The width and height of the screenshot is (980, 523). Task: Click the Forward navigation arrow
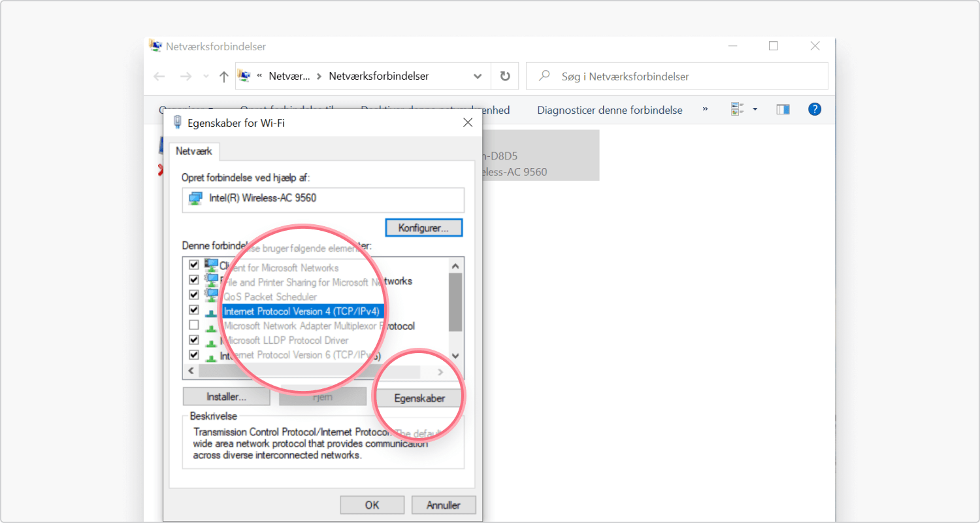186,76
